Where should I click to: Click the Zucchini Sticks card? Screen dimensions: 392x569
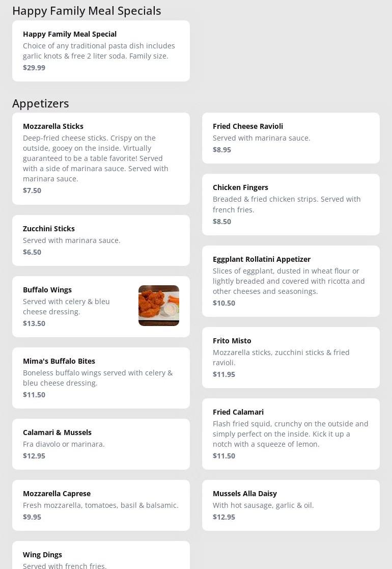(101, 240)
